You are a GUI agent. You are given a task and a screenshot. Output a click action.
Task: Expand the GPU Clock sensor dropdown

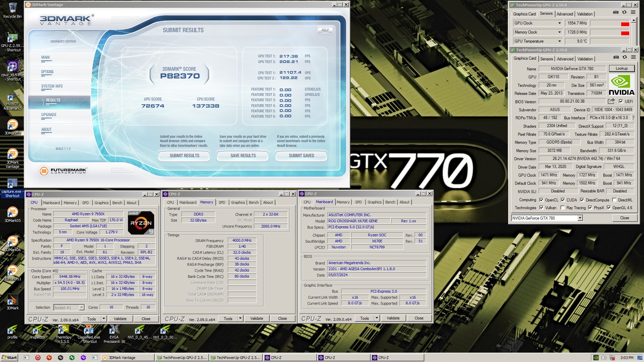point(559,23)
